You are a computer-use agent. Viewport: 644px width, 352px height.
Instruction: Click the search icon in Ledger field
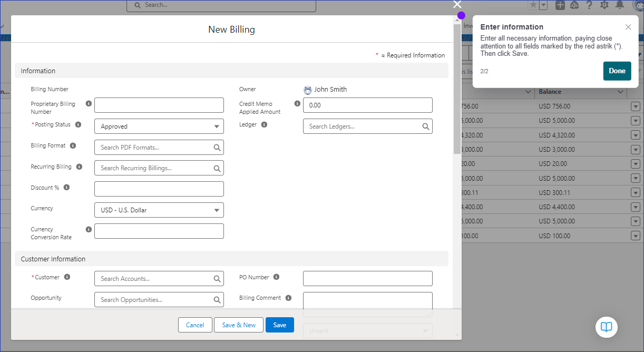coord(425,126)
